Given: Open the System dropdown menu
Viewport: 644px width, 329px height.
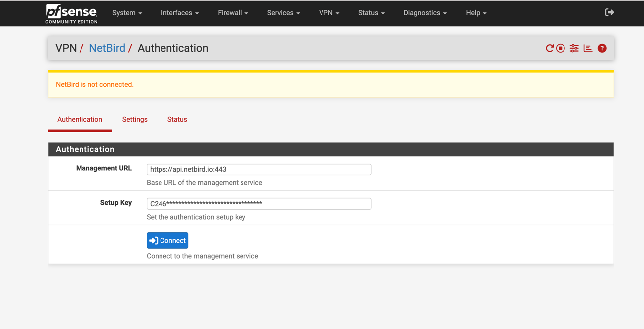Looking at the screenshot, I should click(127, 13).
